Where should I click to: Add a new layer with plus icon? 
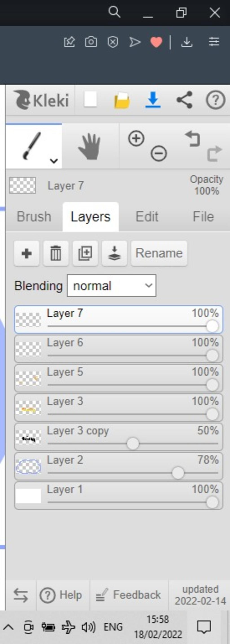coord(27,253)
